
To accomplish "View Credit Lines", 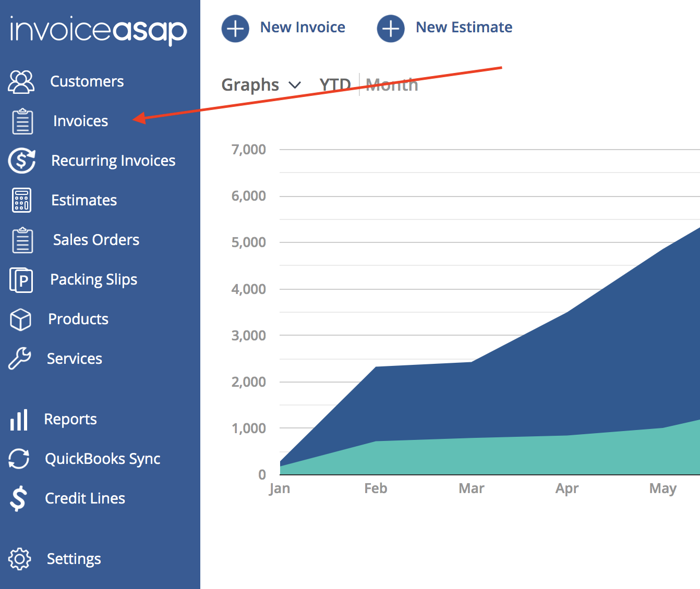I will (x=85, y=498).
